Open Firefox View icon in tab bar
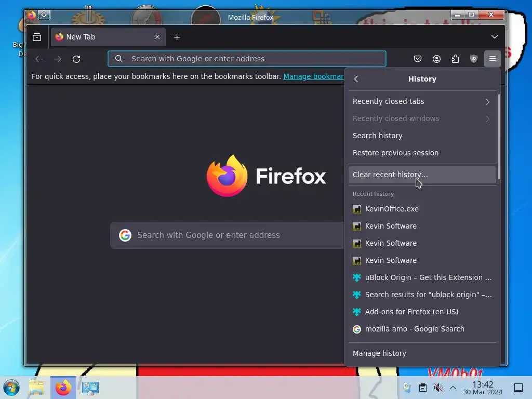Screen dimensions: 532x399 coord(37,37)
